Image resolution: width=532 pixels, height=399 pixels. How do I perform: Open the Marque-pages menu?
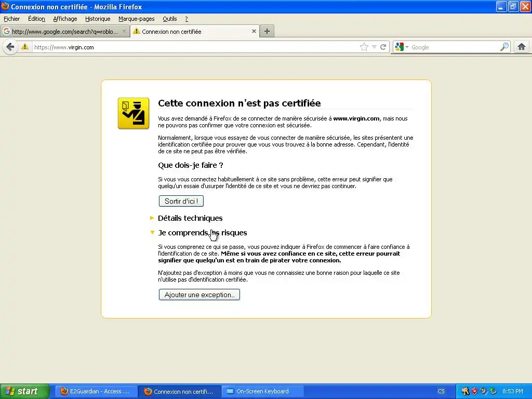[x=137, y=19]
